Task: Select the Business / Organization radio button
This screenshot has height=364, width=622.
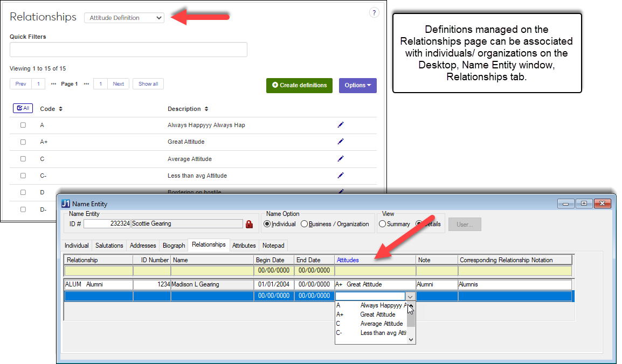Action: click(305, 224)
